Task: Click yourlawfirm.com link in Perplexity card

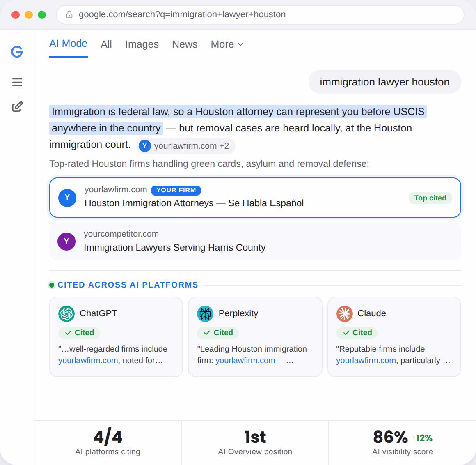Action: click(245, 360)
